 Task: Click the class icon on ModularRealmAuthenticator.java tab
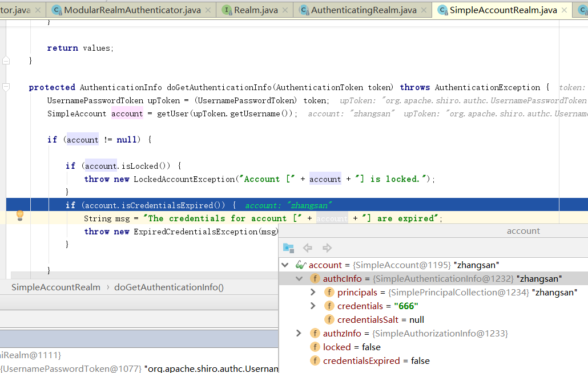57,10
